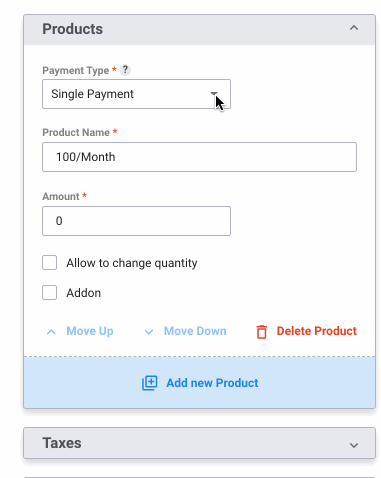The height and width of the screenshot is (478, 381).
Task: Focus the Product Name field containing 100/Month
Action: click(199, 157)
